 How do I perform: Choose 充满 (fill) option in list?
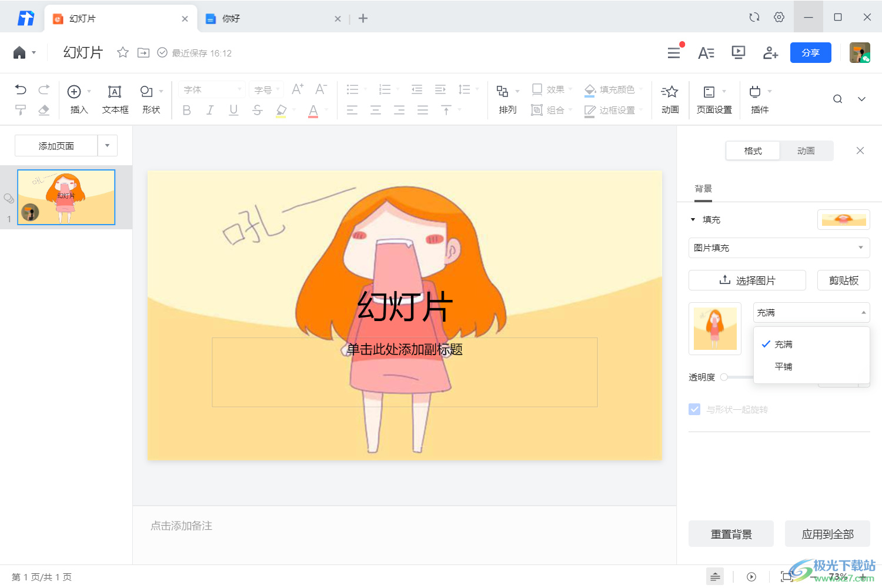point(811,344)
